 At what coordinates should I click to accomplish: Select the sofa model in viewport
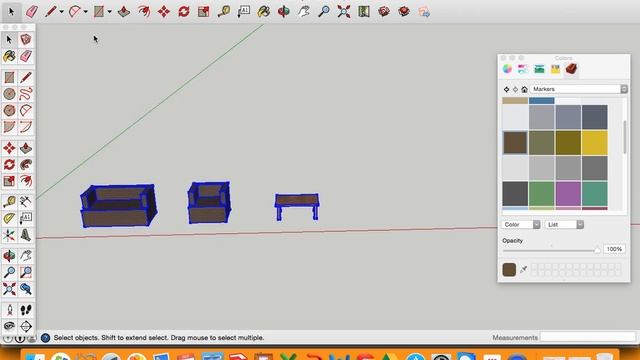click(x=119, y=205)
